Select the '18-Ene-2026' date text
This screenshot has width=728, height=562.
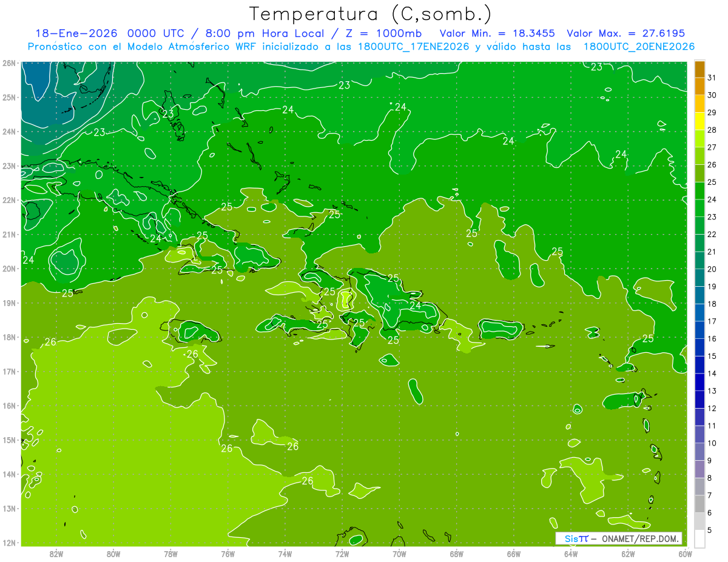click(76, 33)
